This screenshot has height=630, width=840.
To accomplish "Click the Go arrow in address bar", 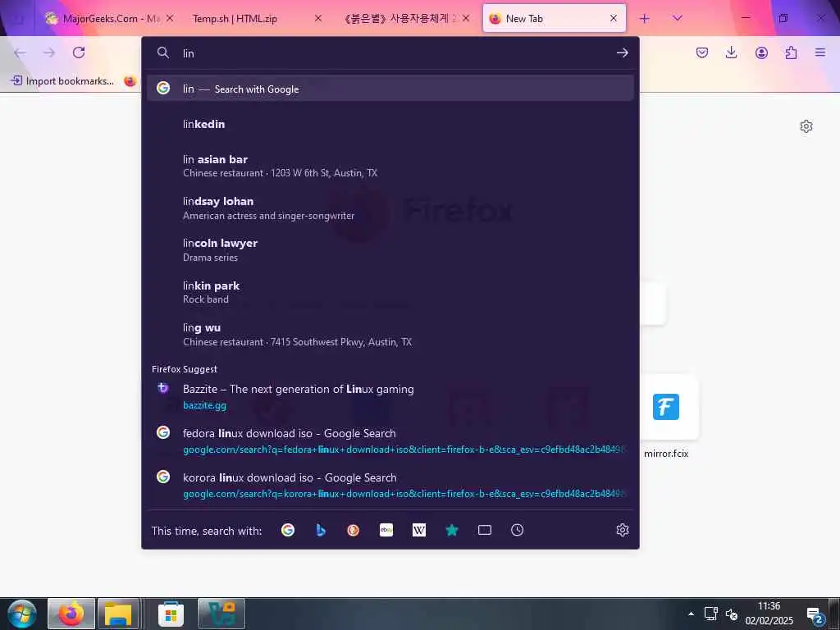I will click(x=622, y=52).
